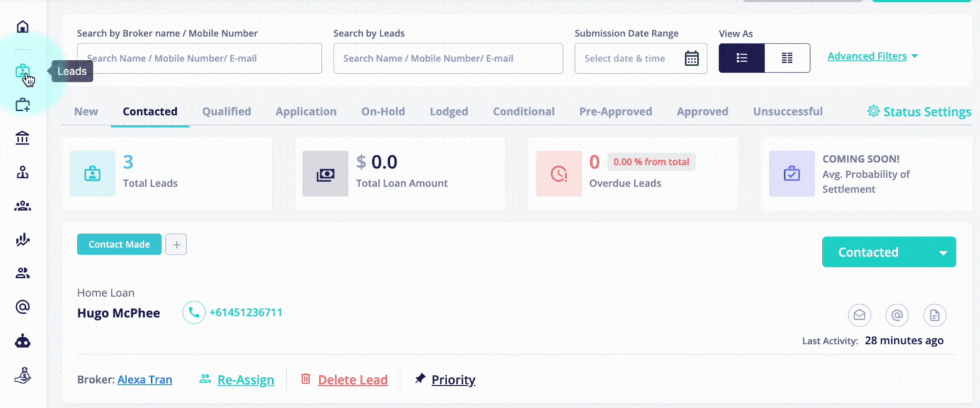980x408 pixels.
Task: Select the Leads icon in the sidebar
Action: [x=22, y=71]
